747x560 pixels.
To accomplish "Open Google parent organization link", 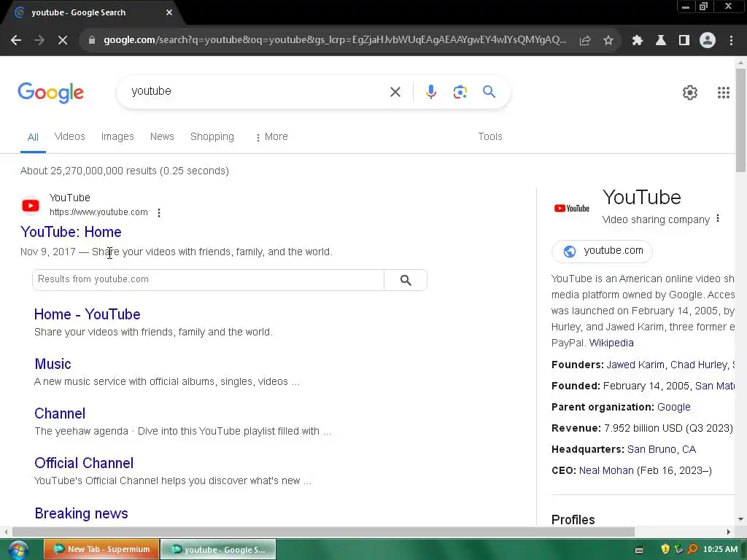I will click(673, 407).
